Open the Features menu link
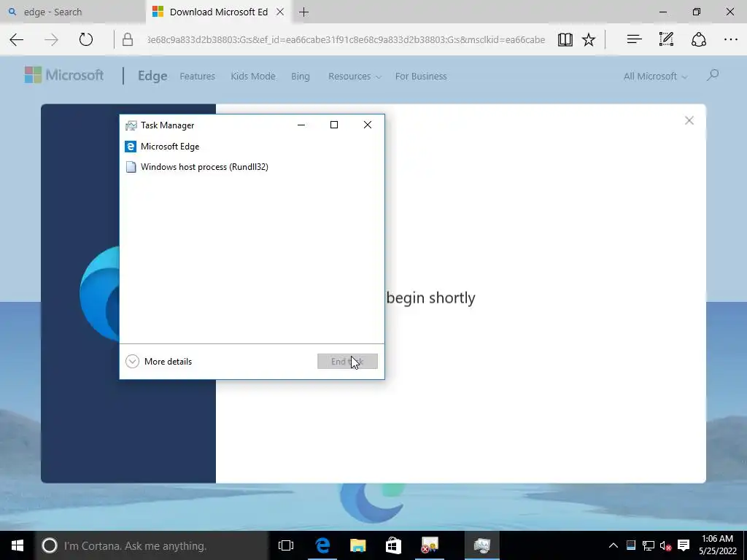Viewport: 747px width, 560px height. tap(197, 76)
